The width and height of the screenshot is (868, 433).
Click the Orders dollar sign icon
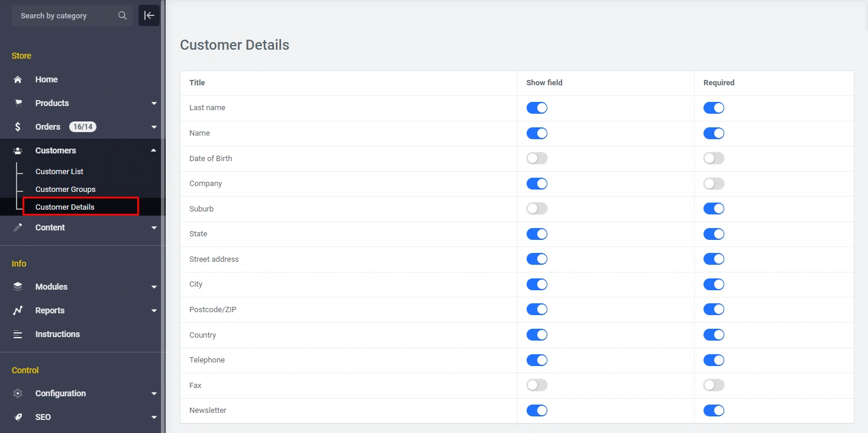[18, 127]
